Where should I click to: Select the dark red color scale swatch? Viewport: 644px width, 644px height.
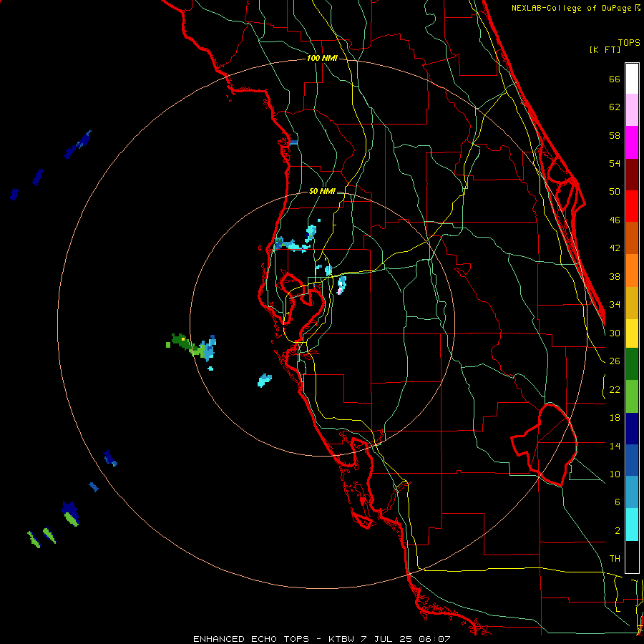[x=632, y=175]
